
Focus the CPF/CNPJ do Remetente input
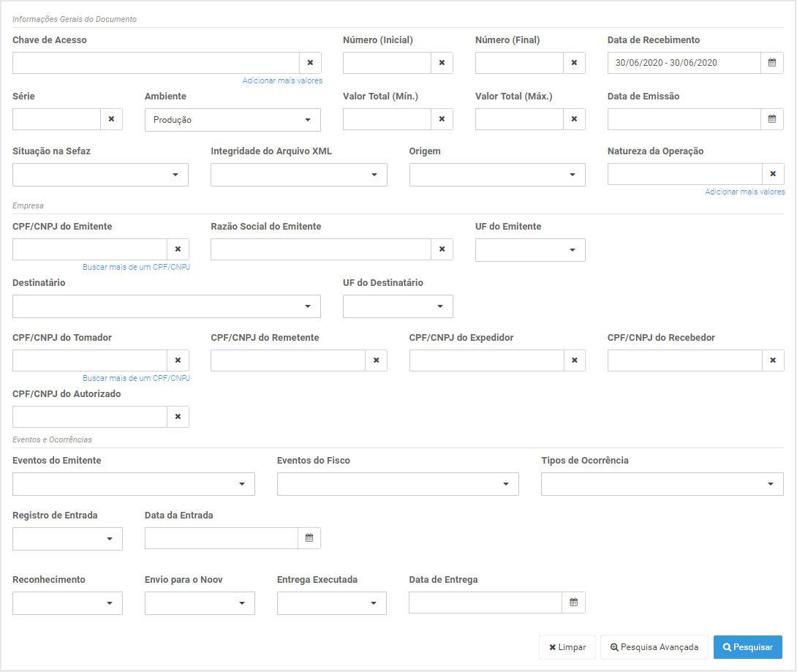click(x=288, y=360)
